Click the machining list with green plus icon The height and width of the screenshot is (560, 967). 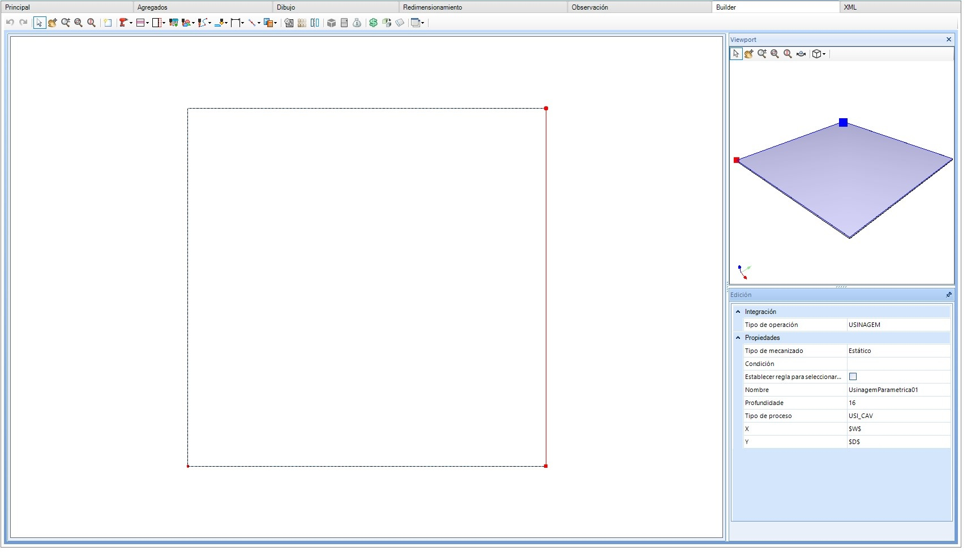(174, 23)
